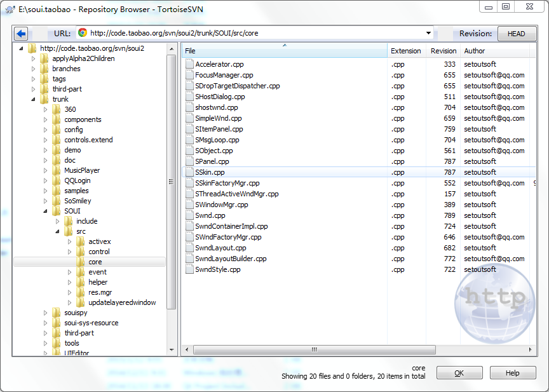Image resolution: width=549 pixels, height=392 pixels.
Task: Click the folder tree vertical scrollbar thumb
Action: (171, 182)
